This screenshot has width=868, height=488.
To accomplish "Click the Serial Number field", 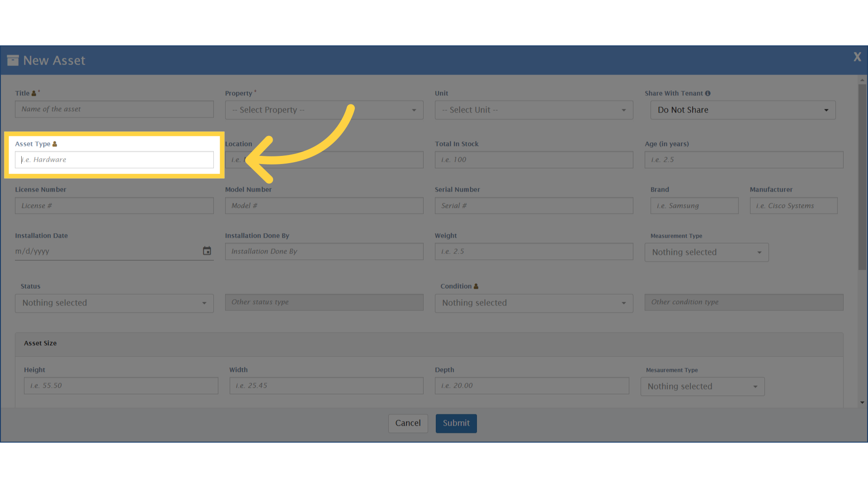I will pyautogui.click(x=534, y=206).
